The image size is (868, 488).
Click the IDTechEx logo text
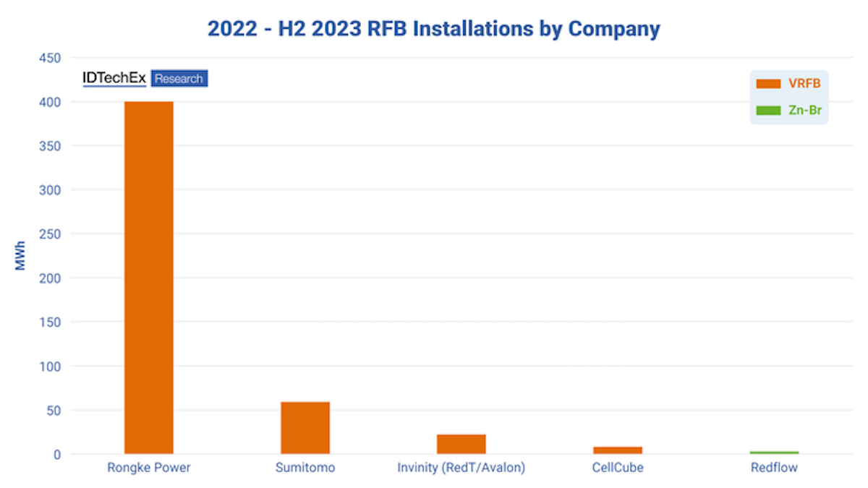[x=114, y=78]
